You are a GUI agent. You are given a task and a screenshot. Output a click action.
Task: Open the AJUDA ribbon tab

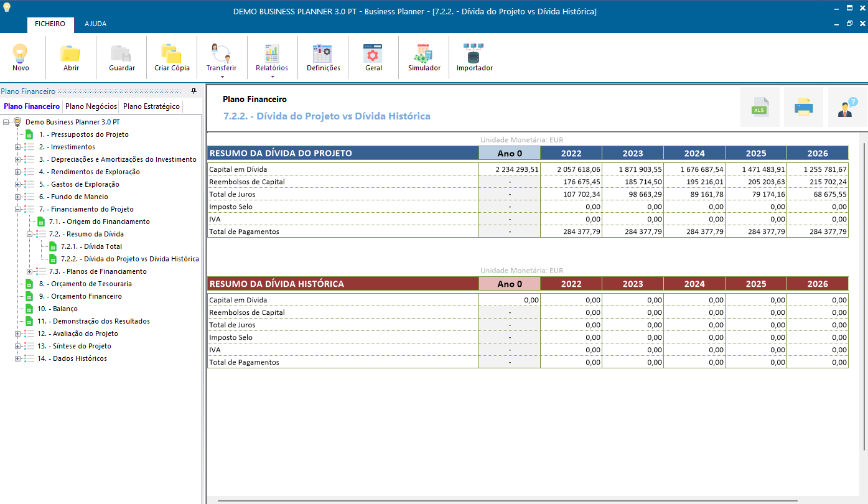(x=95, y=24)
